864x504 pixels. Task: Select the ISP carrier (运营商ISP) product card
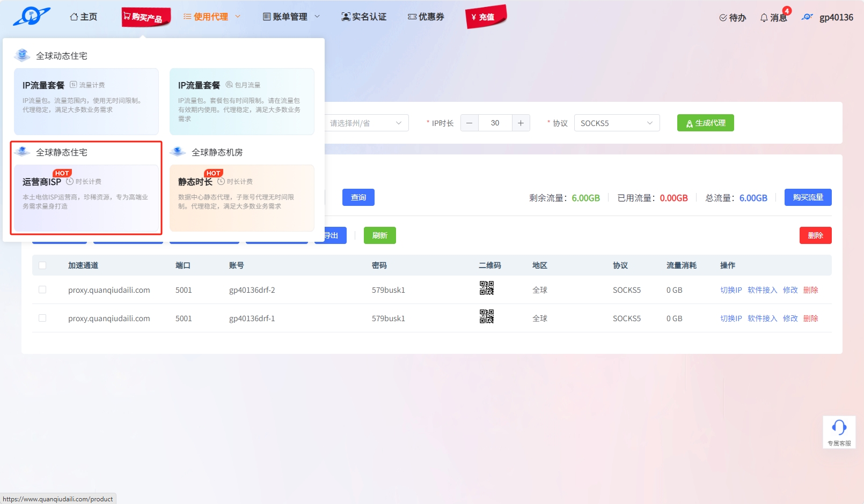(x=86, y=197)
